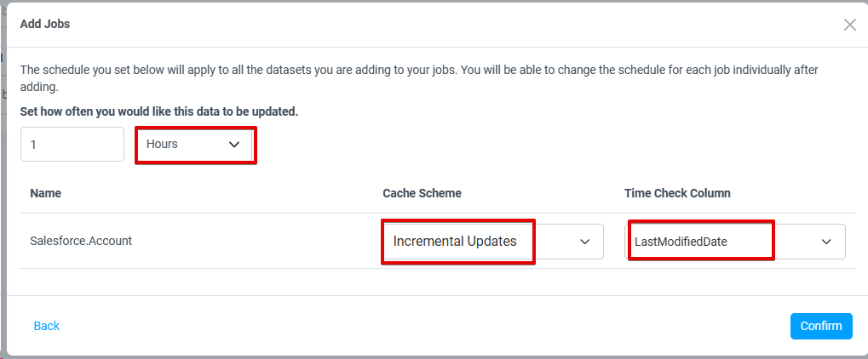The height and width of the screenshot is (359, 868).
Task: Close the Add Jobs dialog
Action: tap(849, 25)
